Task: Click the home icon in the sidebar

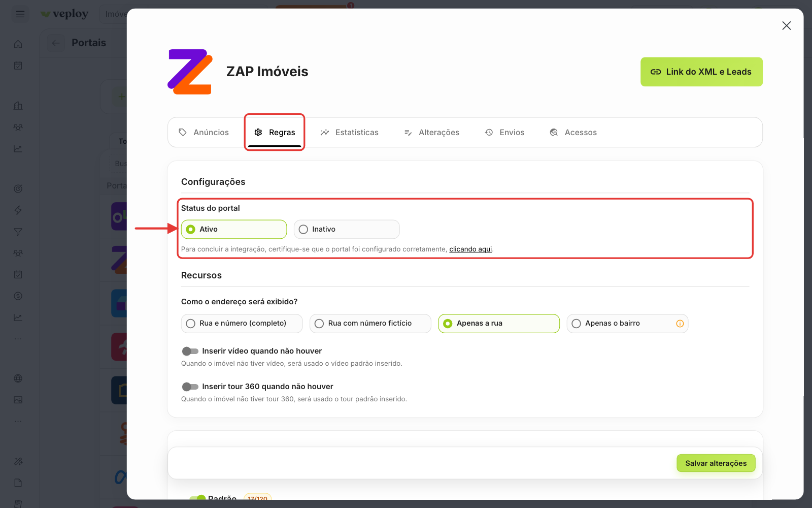Action: click(x=18, y=44)
